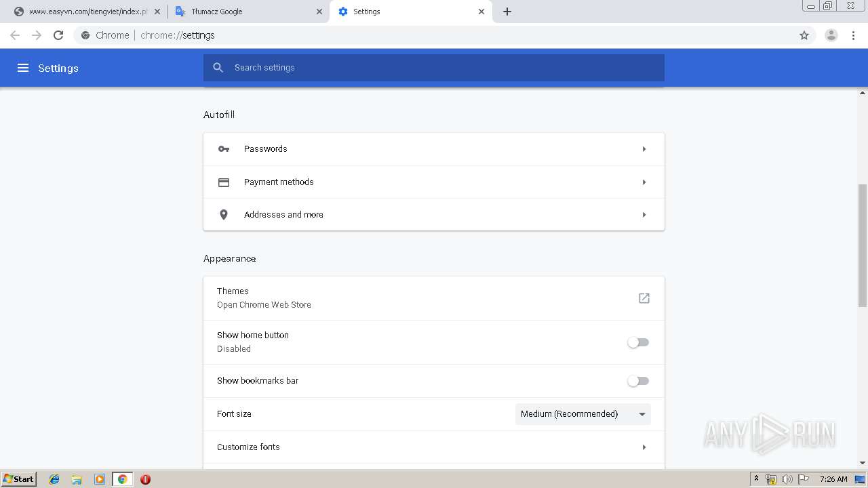Go back to previous page
This screenshot has width=868, height=488.
(15, 35)
